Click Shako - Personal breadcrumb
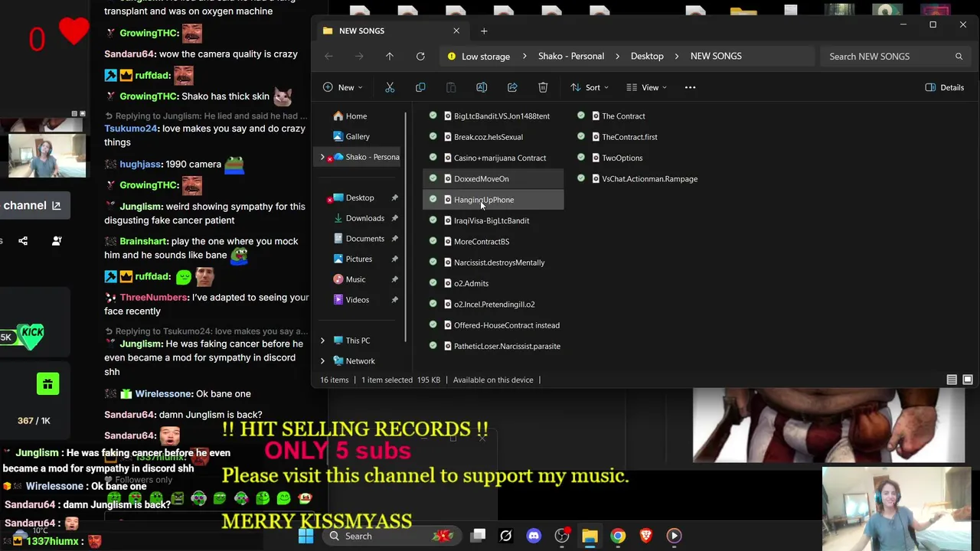This screenshot has width=980, height=551. (571, 56)
